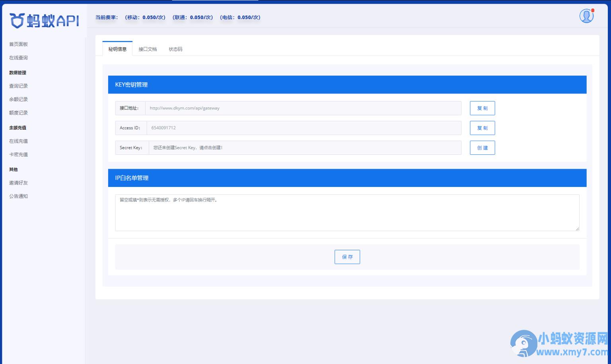The image size is (611, 364).
Task: Select 额度记录 in the sidebar
Action: coord(18,113)
